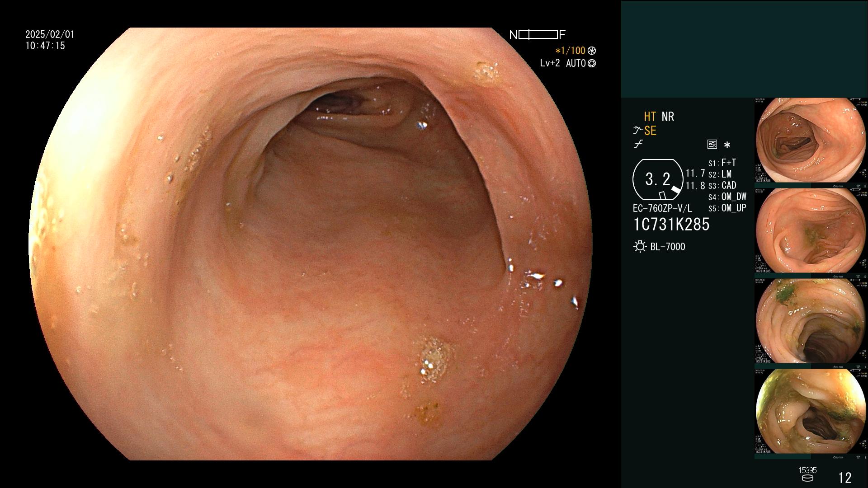The height and width of the screenshot is (488, 868).
Task: Click the AUTO light mode circular icon
Action: click(592, 63)
